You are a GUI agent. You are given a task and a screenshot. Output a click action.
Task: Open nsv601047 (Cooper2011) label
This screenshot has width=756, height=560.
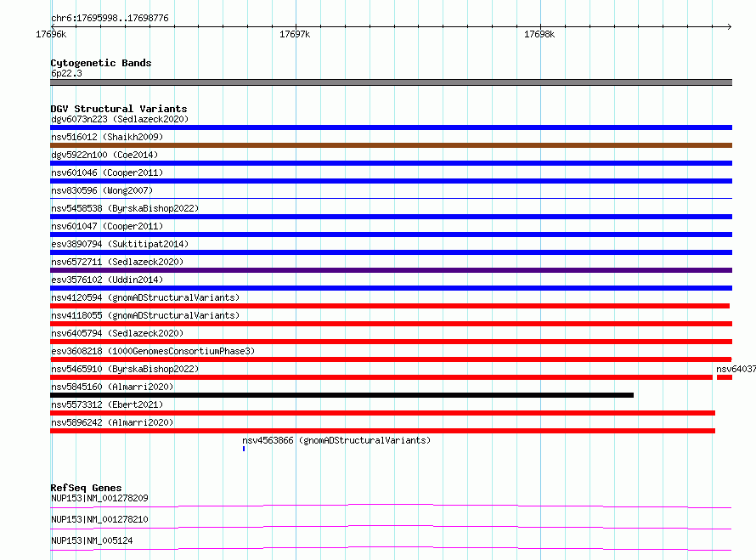(107, 226)
